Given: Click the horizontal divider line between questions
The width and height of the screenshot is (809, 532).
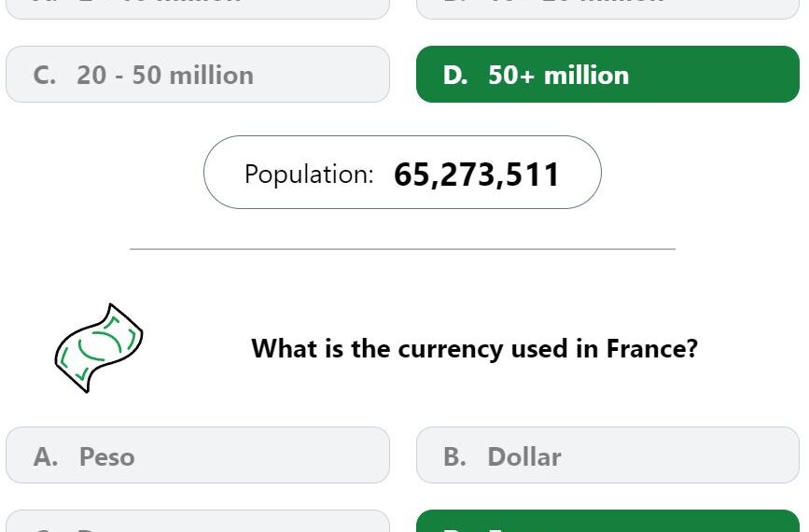Looking at the screenshot, I should pyautogui.click(x=402, y=249).
